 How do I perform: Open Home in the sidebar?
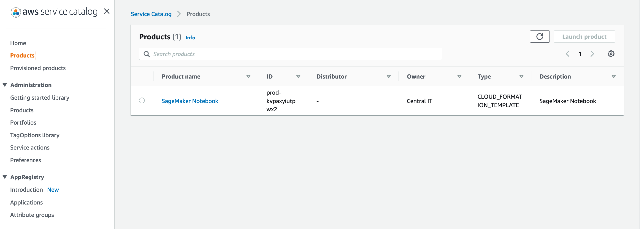pyautogui.click(x=18, y=43)
